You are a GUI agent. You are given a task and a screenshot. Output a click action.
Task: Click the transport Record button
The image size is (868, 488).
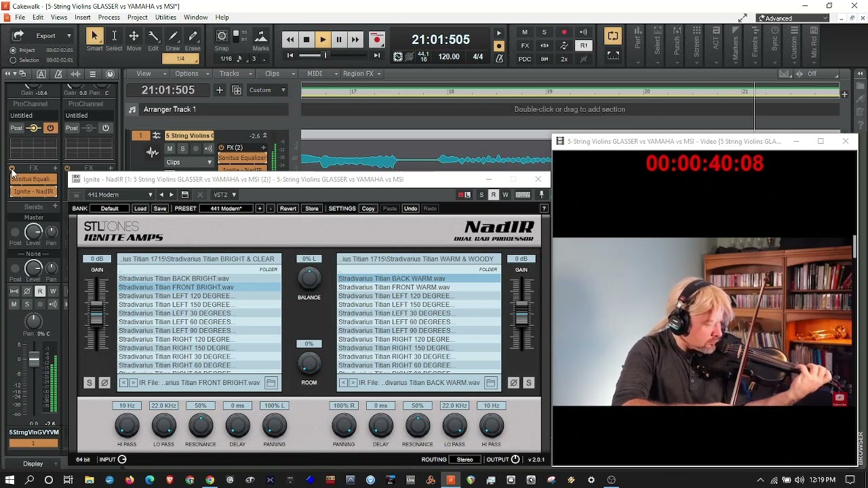[x=377, y=40]
